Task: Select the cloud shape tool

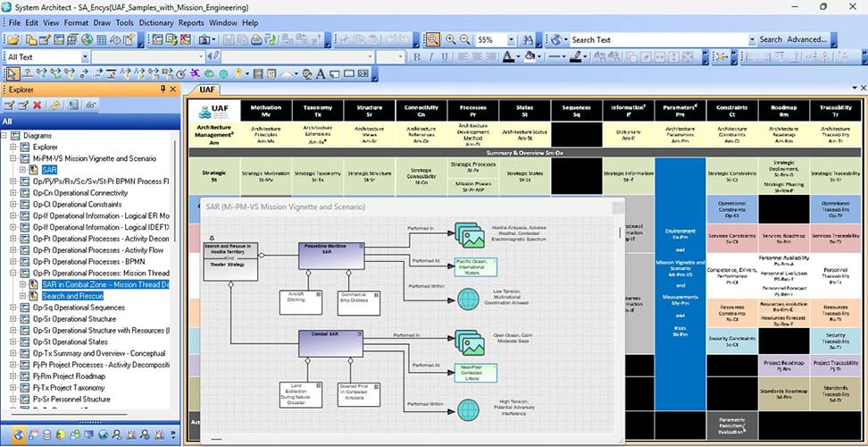Action: 286,73
